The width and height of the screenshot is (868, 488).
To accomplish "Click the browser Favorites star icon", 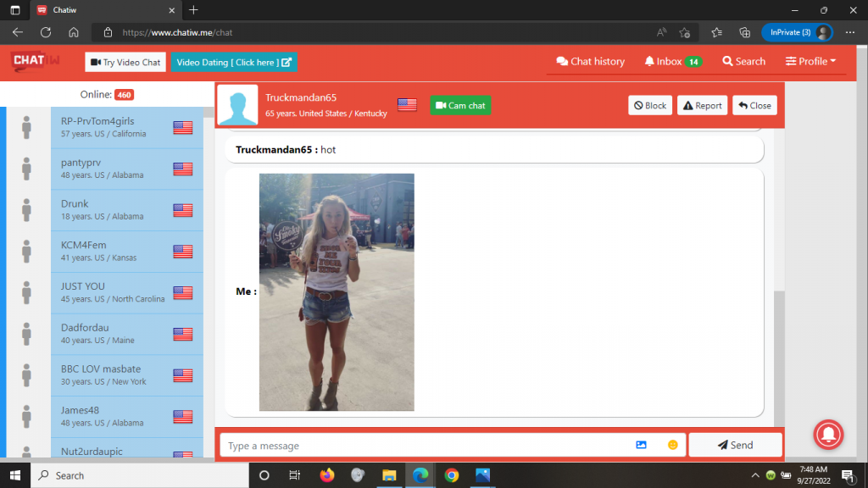I will [x=716, y=32].
